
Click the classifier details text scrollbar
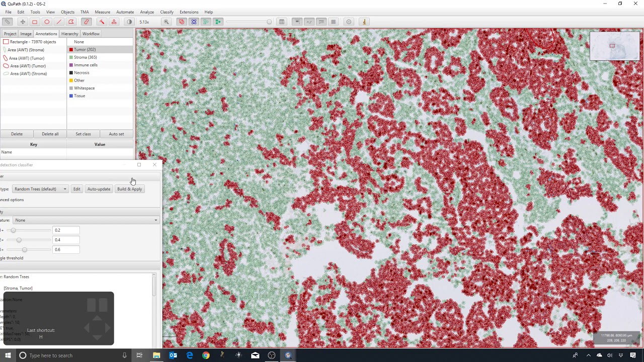154,286
